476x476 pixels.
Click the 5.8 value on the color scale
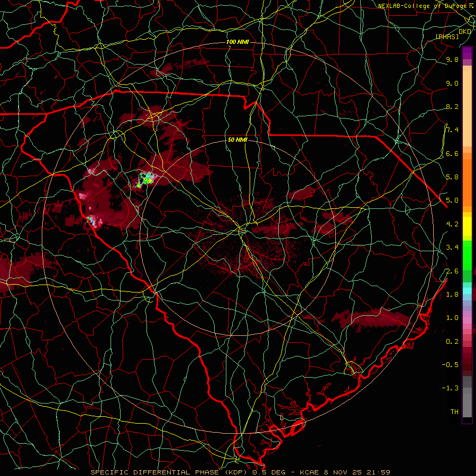452,177
